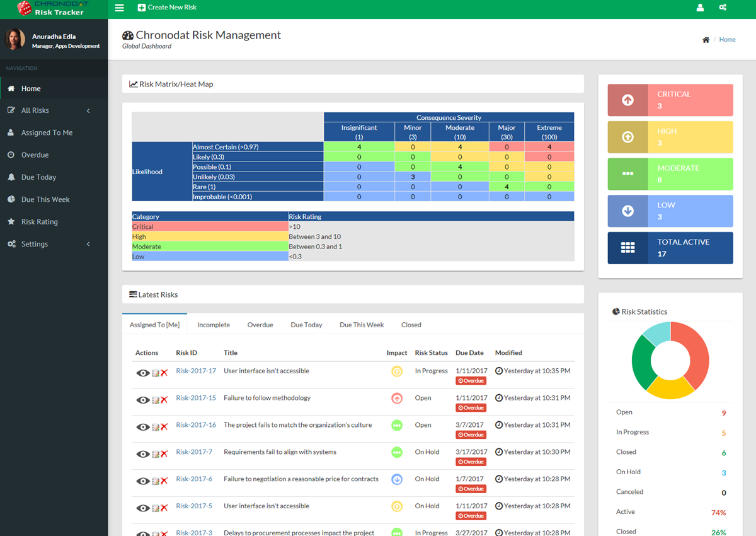Edit Risk-2017-17 with its notepad icon
This screenshot has width=756, height=536.
156,373
